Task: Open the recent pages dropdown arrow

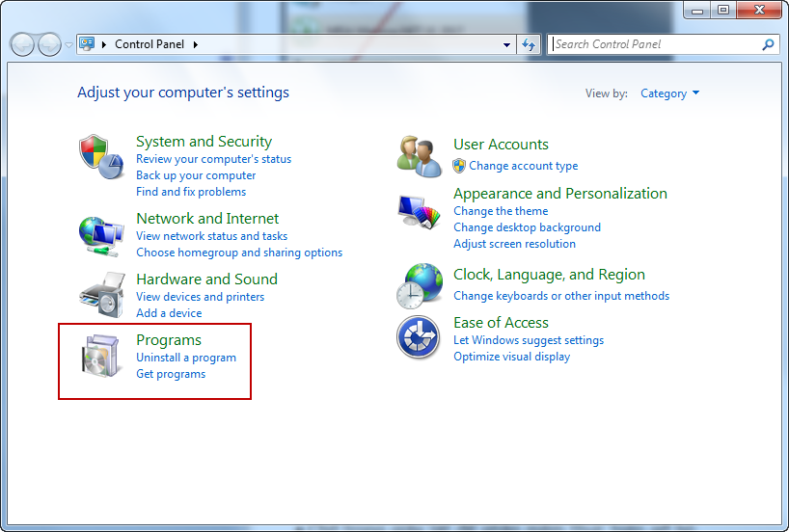Action: (68, 45)
